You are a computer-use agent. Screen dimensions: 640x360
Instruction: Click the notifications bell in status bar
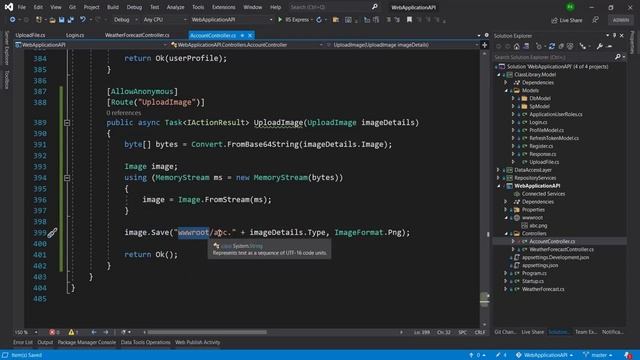pyautogui.click(x=627, y=355)
